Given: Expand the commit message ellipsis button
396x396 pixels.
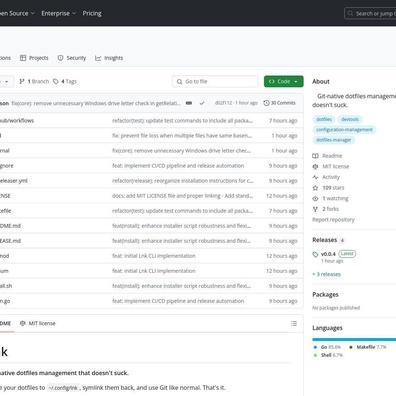Looking at the screenshot, I should [189, 103].
